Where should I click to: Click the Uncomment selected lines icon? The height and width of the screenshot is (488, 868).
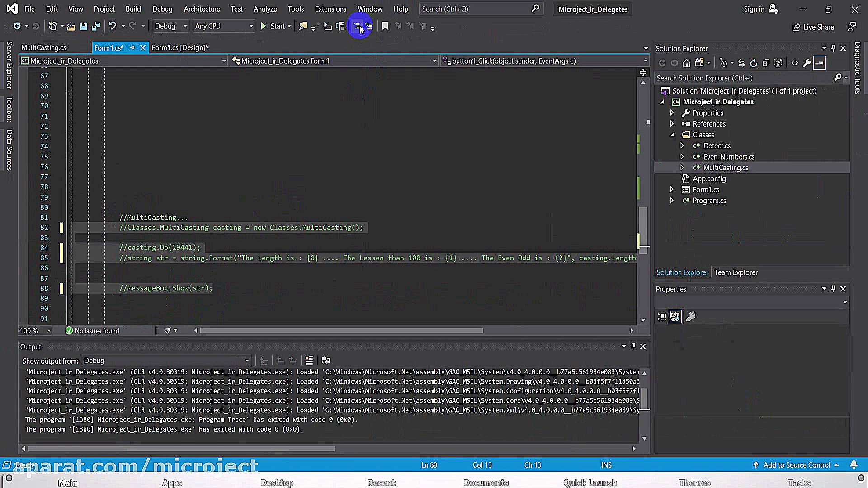coord(369,26)
